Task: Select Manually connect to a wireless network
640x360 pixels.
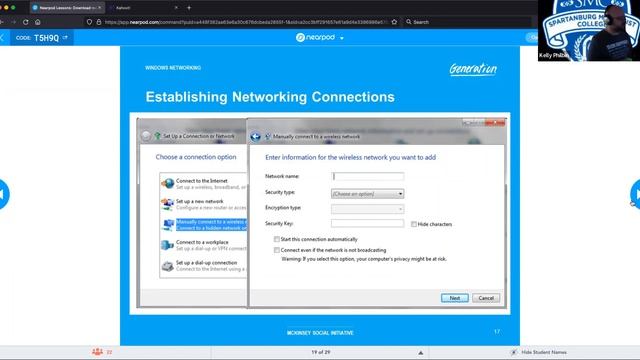Action: pos(204,224)
